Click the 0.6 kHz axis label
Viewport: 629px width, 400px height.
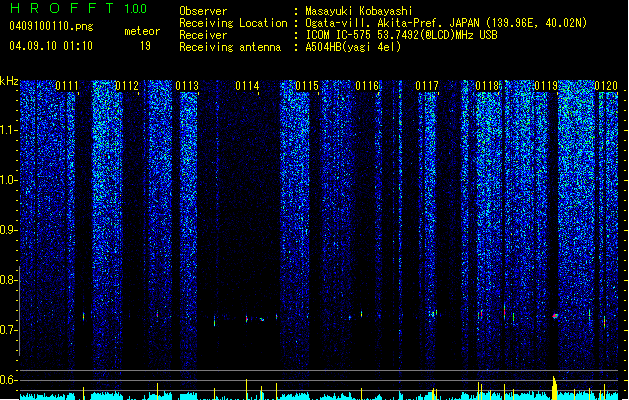click(8, 380)
